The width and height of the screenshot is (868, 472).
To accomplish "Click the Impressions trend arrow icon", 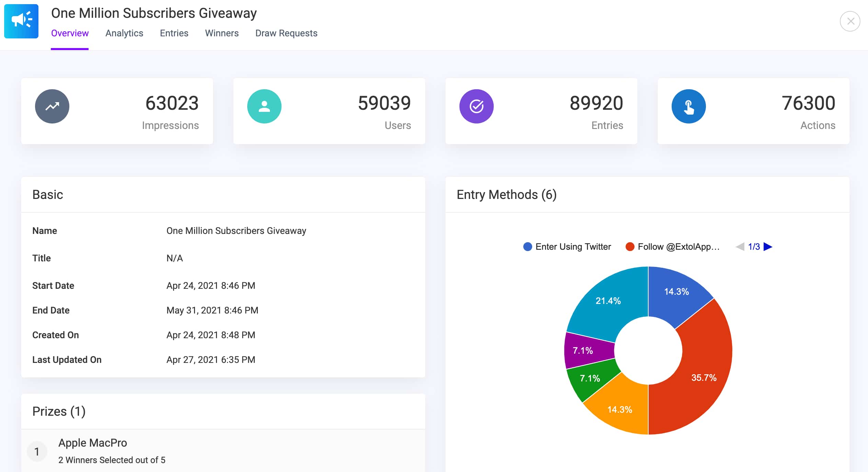I will point(52,106).
